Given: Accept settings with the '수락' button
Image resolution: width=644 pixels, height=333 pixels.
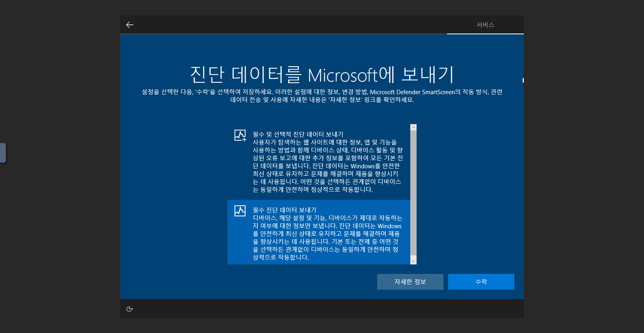Looking at the screenshot, I should pos(481,282).
